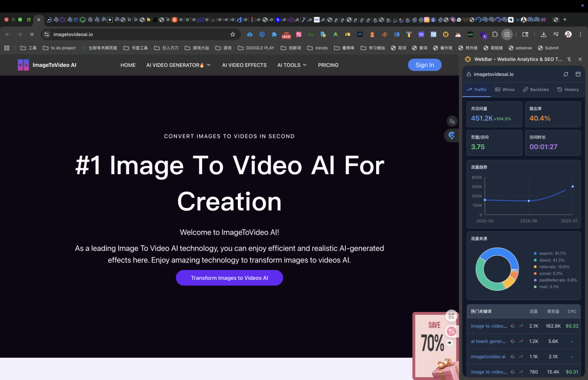Screen dimensions: 588x380
Task: Open the tab search icon in toolbar
Action: tap(525, 34)
